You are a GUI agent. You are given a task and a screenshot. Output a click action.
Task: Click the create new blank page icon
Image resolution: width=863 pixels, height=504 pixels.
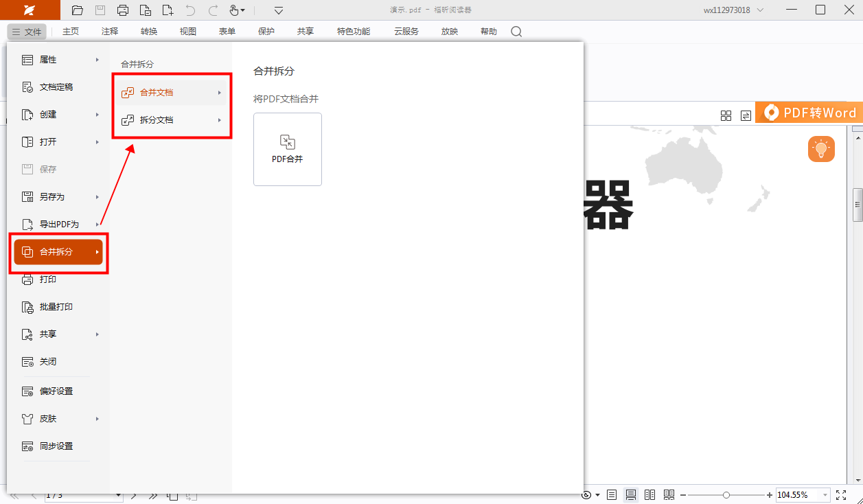168,10
